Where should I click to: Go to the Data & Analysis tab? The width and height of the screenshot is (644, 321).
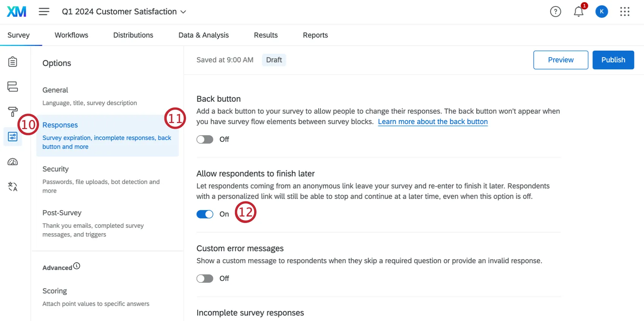(203, 35)
